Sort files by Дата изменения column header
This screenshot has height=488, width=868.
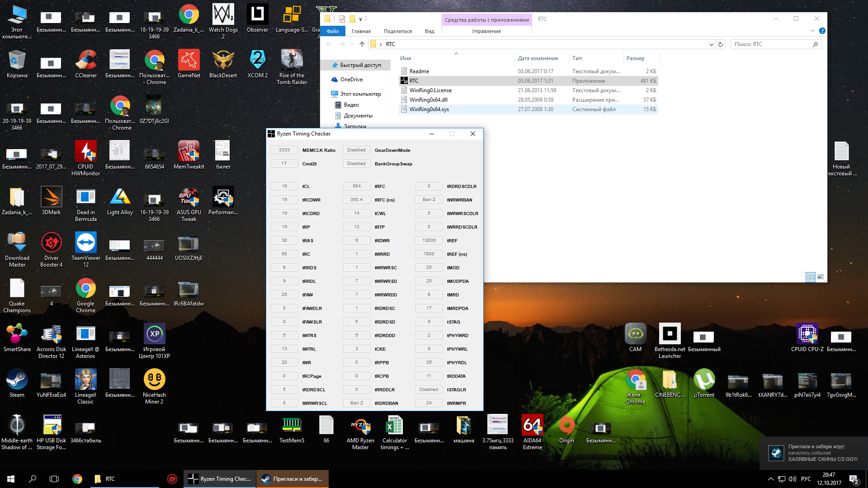538,58
